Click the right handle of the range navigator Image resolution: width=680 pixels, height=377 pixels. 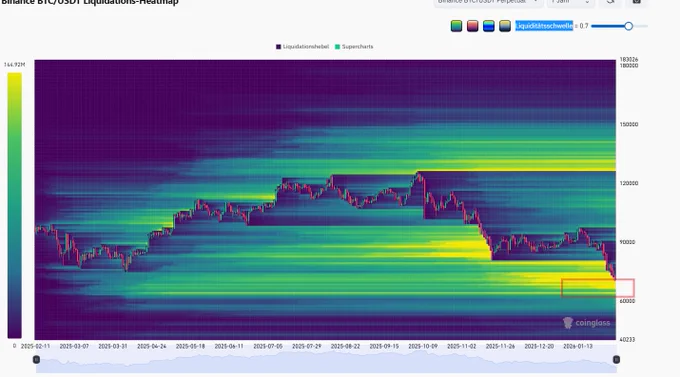[616, 359]
